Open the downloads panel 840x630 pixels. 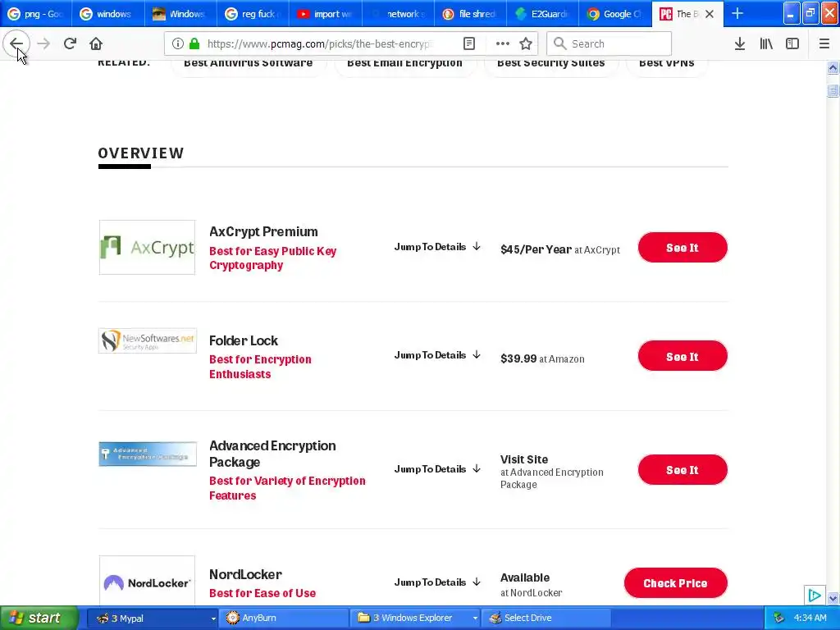740,43
